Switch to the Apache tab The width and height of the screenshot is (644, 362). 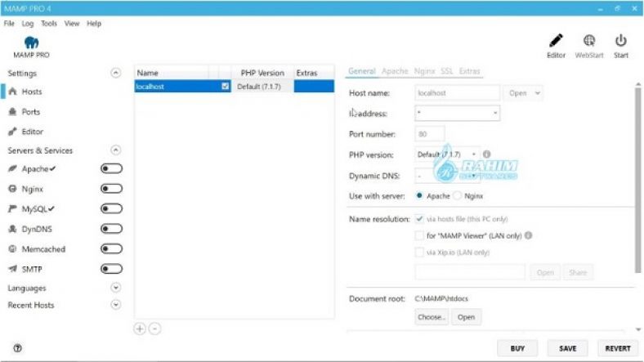395,71
